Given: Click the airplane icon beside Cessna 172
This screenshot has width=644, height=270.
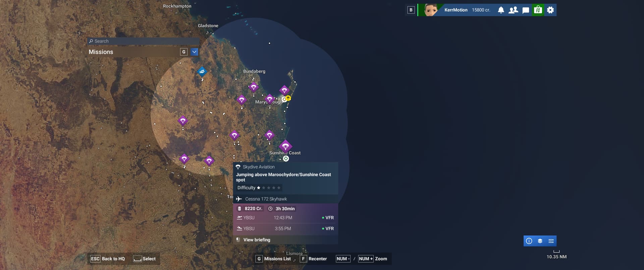Looking at the screenshot, I should 239,199.
